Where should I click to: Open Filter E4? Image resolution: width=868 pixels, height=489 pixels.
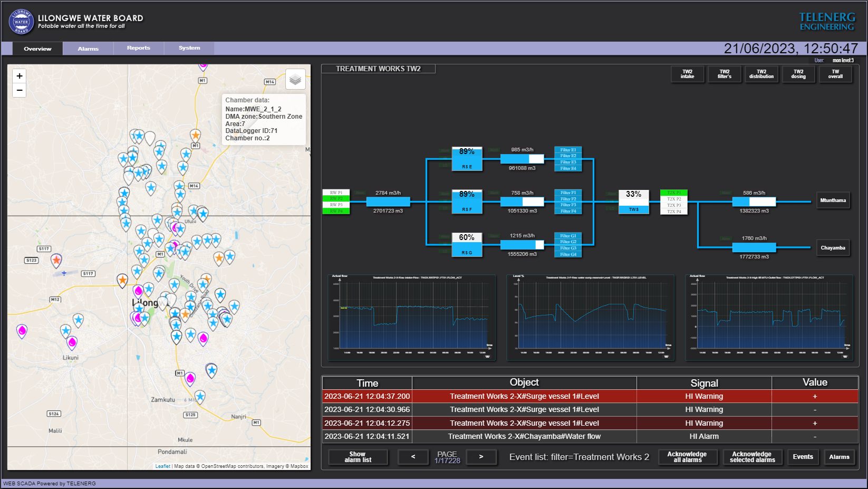click(x=568, y=168)
